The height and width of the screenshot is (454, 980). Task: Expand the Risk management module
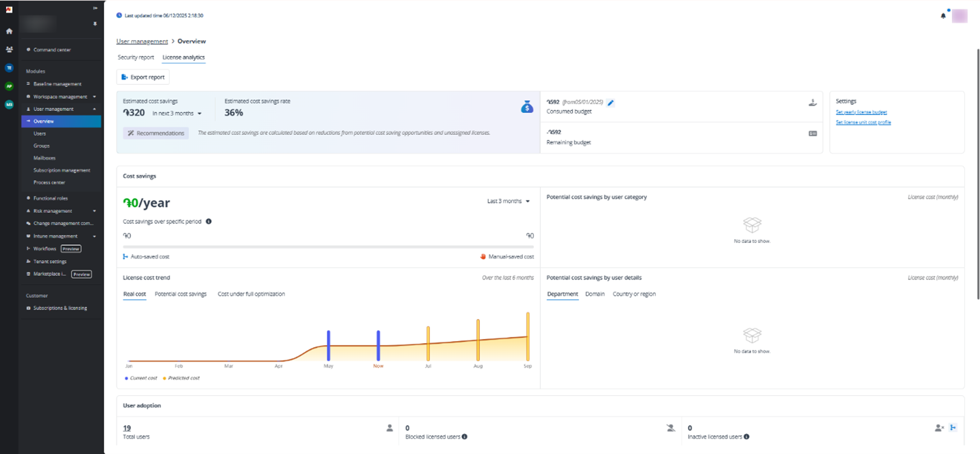click(x=95, y=211)
